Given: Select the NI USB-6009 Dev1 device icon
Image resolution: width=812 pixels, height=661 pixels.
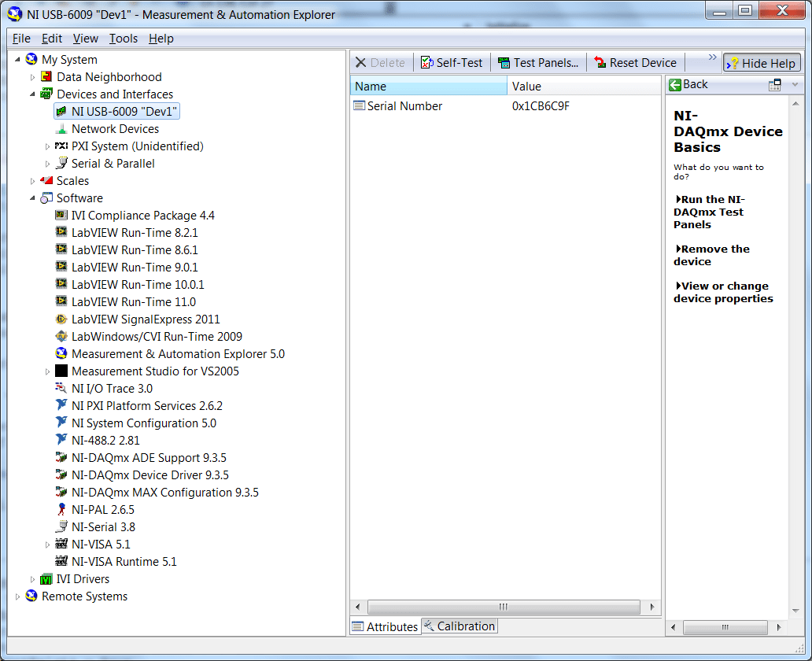Looking at the screenshot, I should 61,112.
